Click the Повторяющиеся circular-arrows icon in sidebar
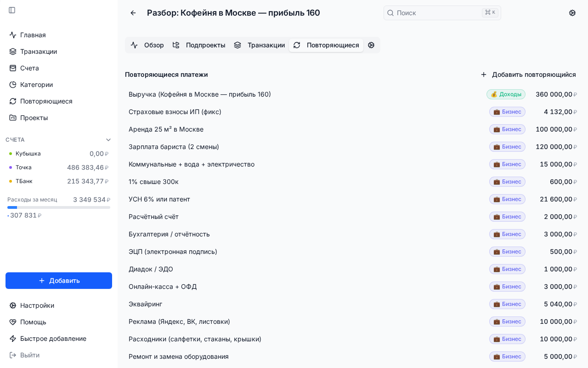Image resolution: width=588 pixels, height=368 pixels. point(12,101)
